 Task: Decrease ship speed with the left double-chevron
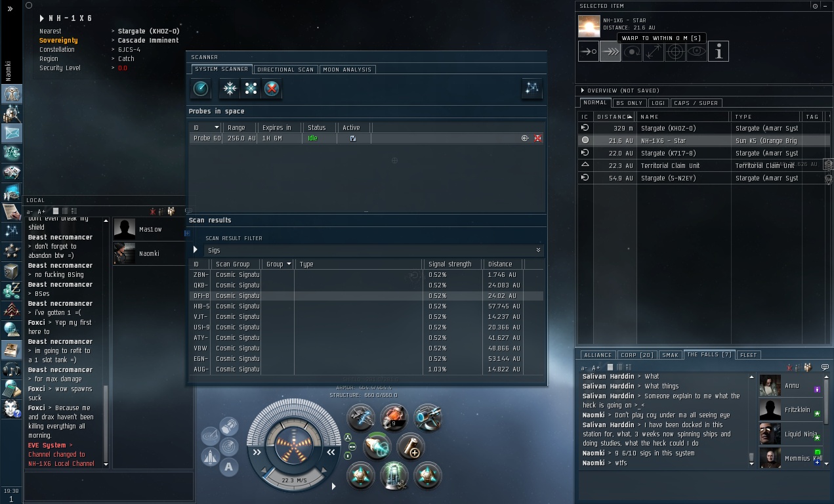257,452
